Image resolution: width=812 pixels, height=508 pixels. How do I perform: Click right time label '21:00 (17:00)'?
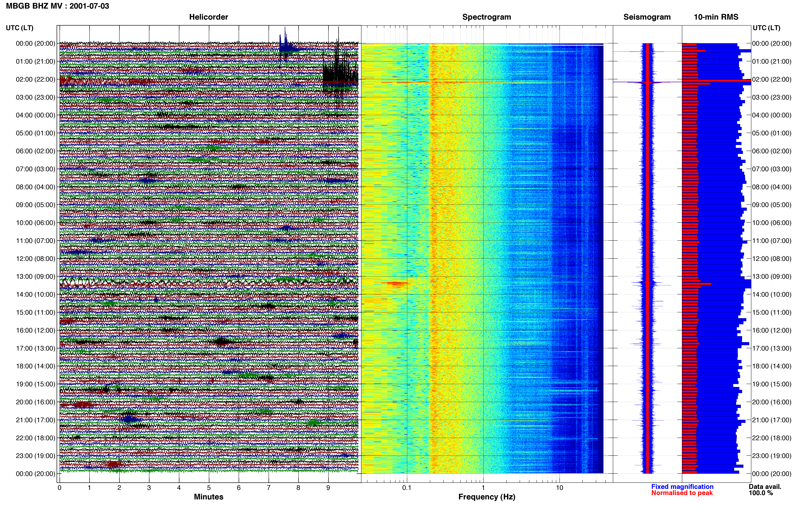tap(771, 420)
